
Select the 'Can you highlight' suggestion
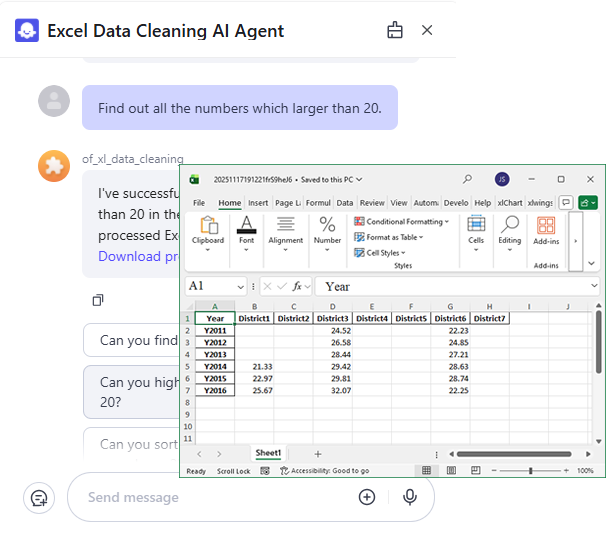click(x=131, y=392)
